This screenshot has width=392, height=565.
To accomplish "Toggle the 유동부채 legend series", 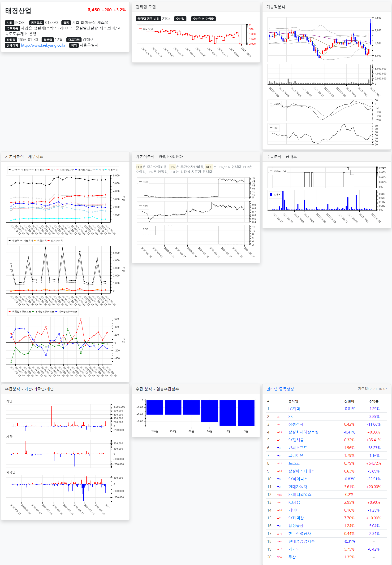I will click(111, 170).
